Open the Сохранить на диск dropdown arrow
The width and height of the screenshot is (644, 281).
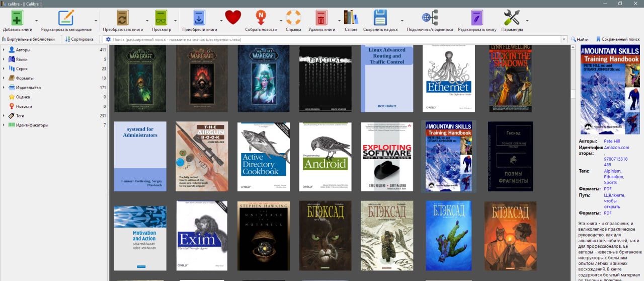pyautogui.click(x=403, y=21)
